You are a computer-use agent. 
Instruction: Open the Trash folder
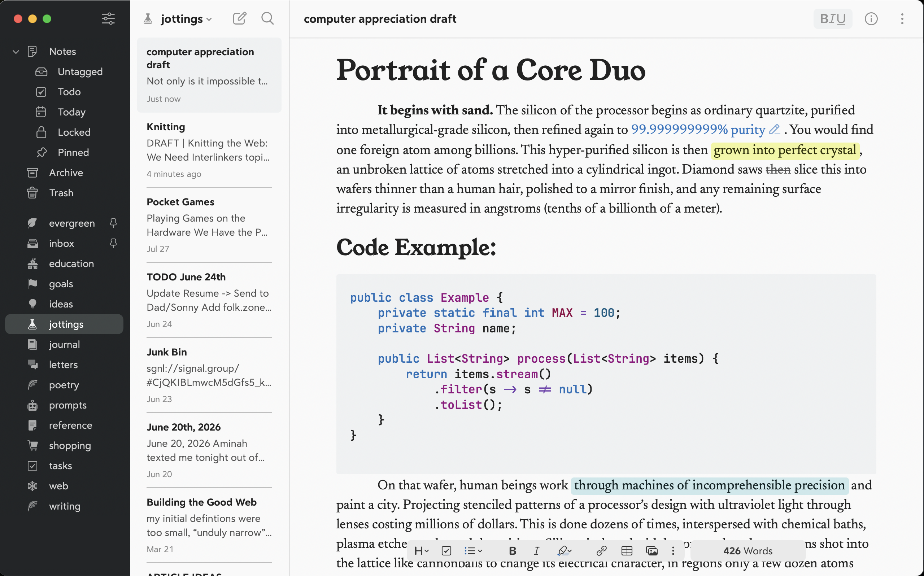click(61, 193)
